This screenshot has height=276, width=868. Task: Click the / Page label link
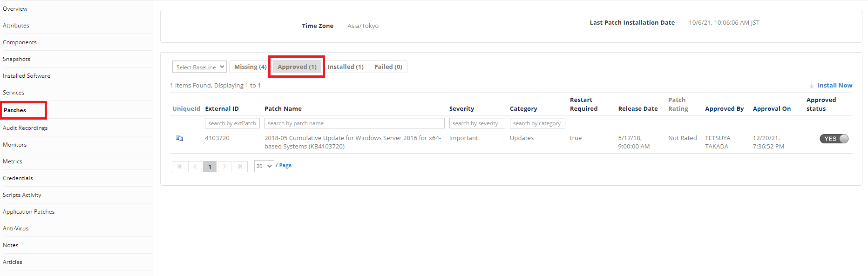(x=284, y=165)
